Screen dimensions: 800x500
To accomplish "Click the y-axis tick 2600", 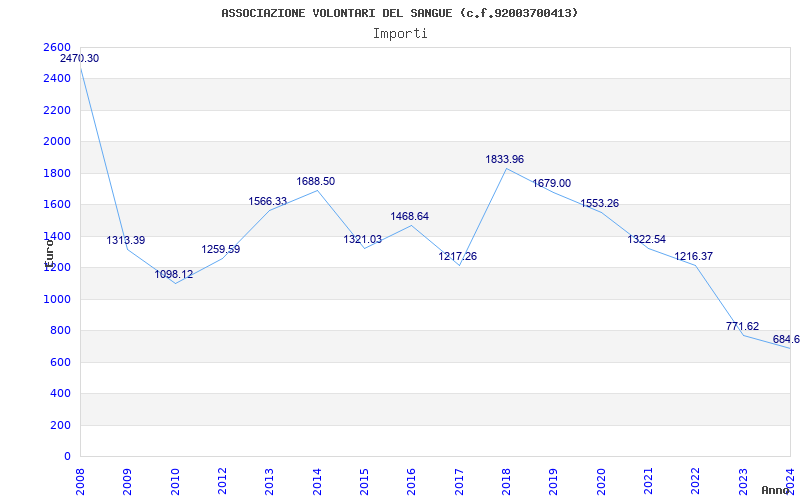I will tap(57, 47).
